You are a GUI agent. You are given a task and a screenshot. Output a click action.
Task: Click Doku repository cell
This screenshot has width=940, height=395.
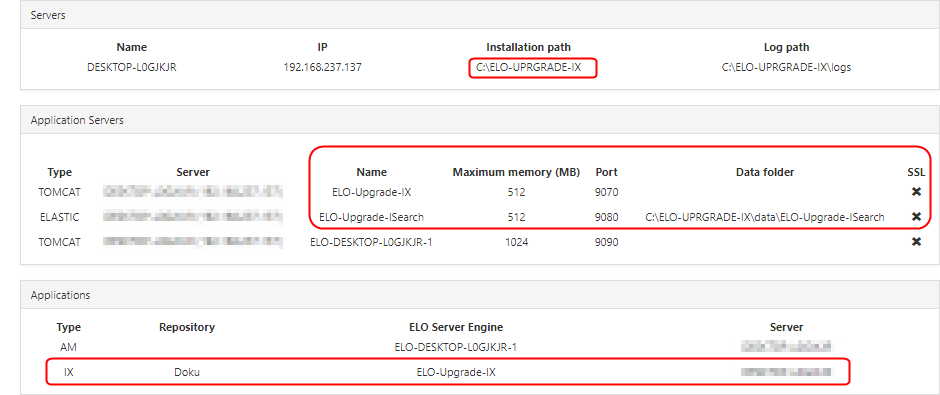pos(187,372)
